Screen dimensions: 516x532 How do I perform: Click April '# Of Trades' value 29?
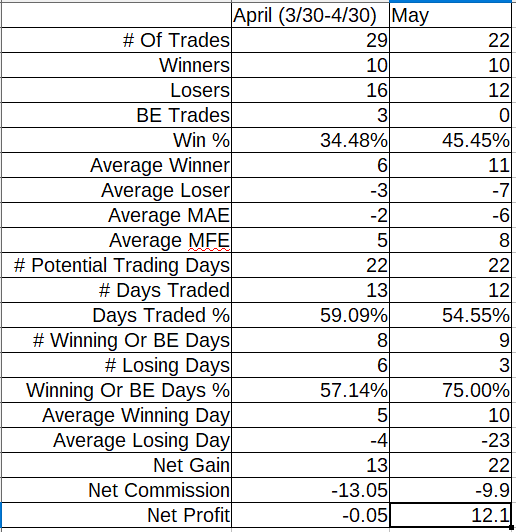[x=310, y=40]
